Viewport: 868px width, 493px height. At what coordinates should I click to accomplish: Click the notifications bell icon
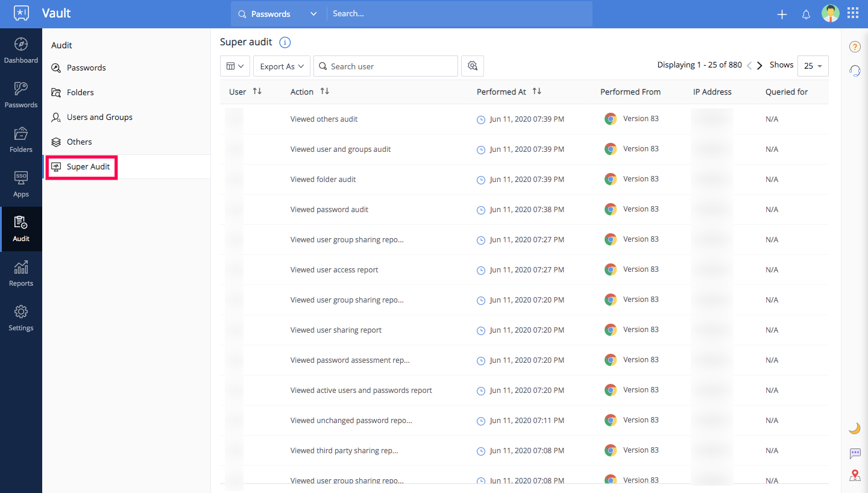coord(806,14)
